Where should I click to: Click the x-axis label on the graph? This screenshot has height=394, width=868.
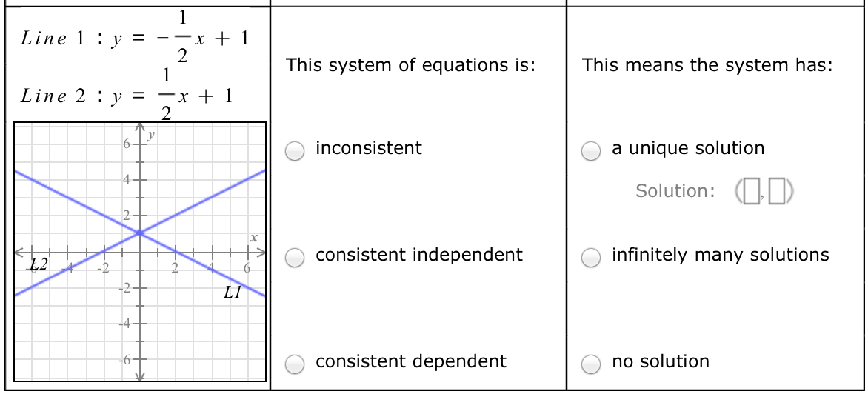pos(253,238)
